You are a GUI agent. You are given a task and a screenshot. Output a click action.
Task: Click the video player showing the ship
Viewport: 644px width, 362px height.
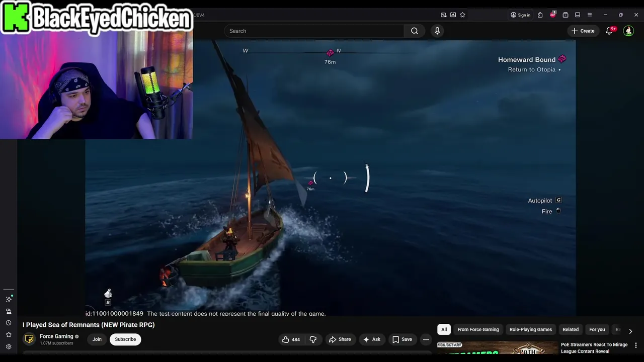[330, 178]
